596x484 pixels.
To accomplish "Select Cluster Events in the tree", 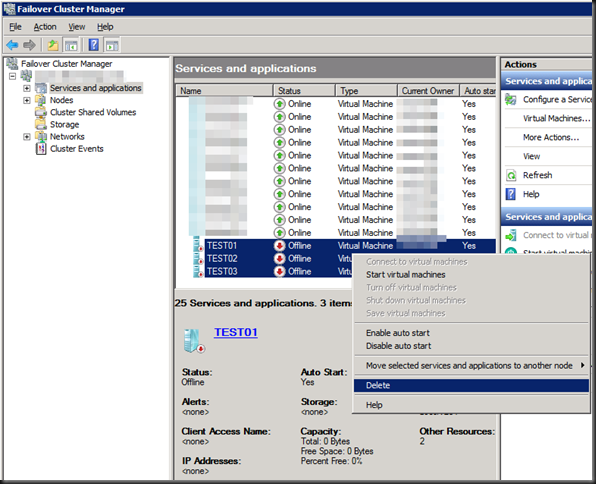I will (77, 149).
